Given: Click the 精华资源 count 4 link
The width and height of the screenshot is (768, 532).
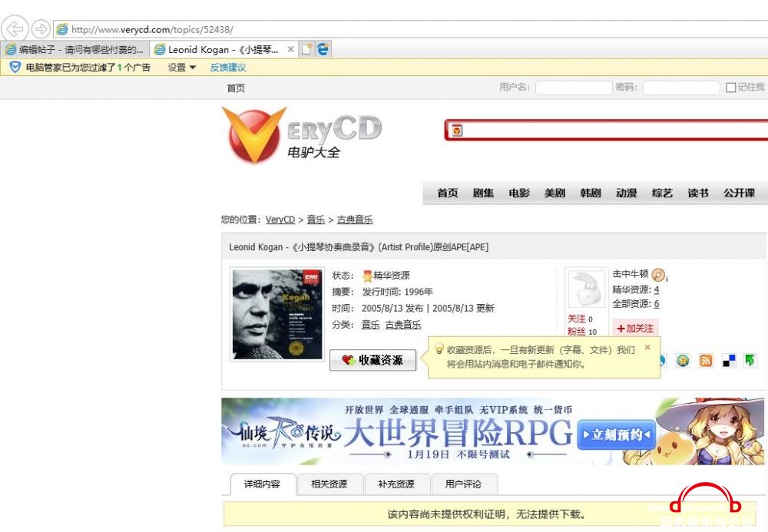Looking at the screenshot, I should (x=657, y=289).
